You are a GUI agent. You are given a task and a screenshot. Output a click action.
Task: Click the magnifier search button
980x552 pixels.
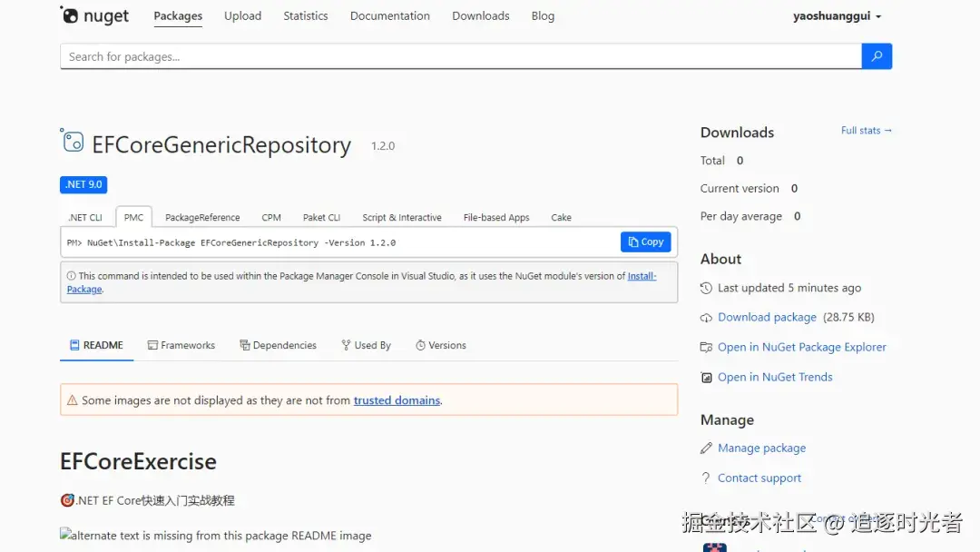coord(877,56)
